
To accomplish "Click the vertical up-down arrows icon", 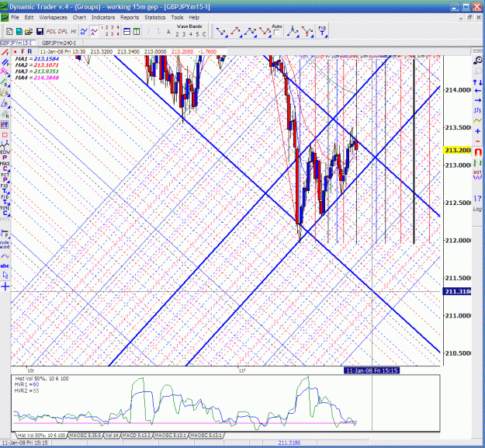I will pos(477,82).
